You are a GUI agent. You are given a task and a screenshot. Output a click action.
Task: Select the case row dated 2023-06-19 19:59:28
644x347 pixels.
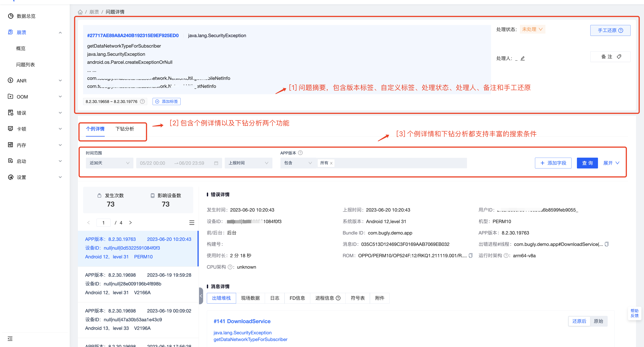tap(138, 284)
